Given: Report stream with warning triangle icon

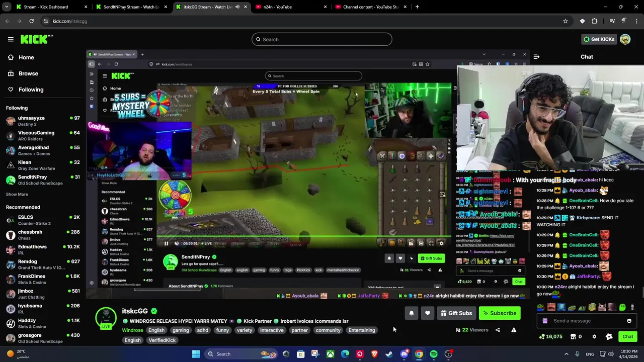Looking at the screenshot, I should click(514, 330).
